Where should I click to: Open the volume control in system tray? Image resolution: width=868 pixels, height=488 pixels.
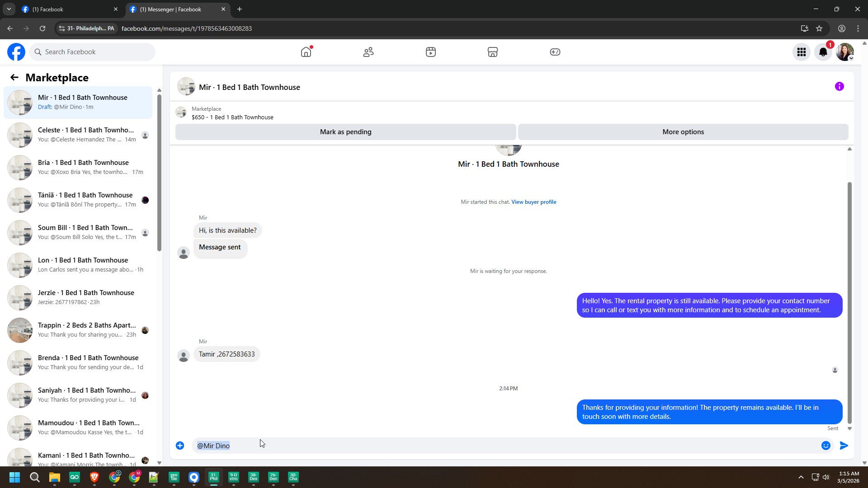click(826, 477)
